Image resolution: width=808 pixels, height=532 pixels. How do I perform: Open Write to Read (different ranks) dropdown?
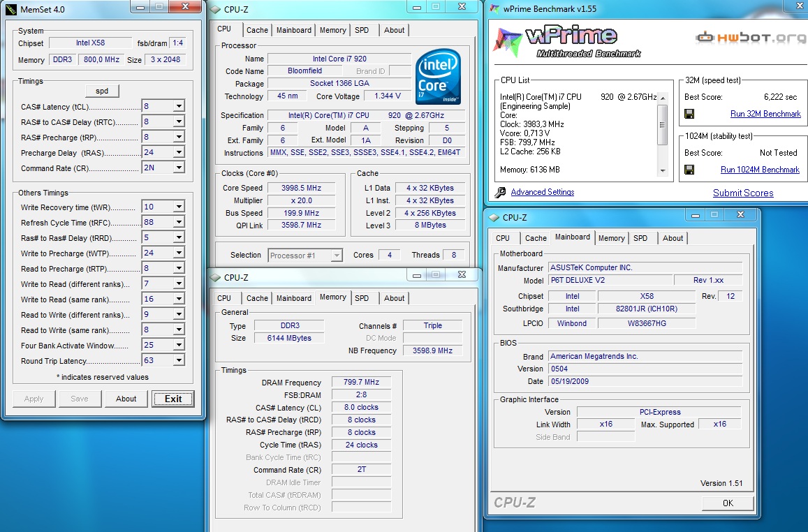pyautogui.click(x=178, y=283)
